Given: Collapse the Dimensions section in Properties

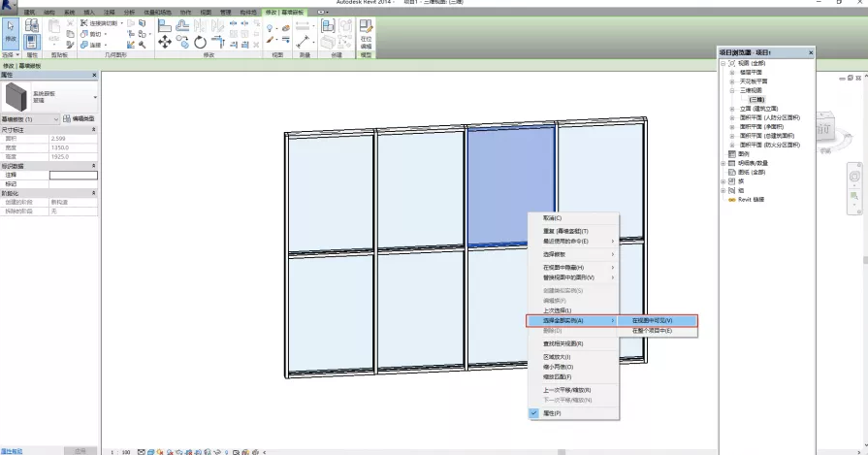Looking at the screenshot, I should coord(94,129).
